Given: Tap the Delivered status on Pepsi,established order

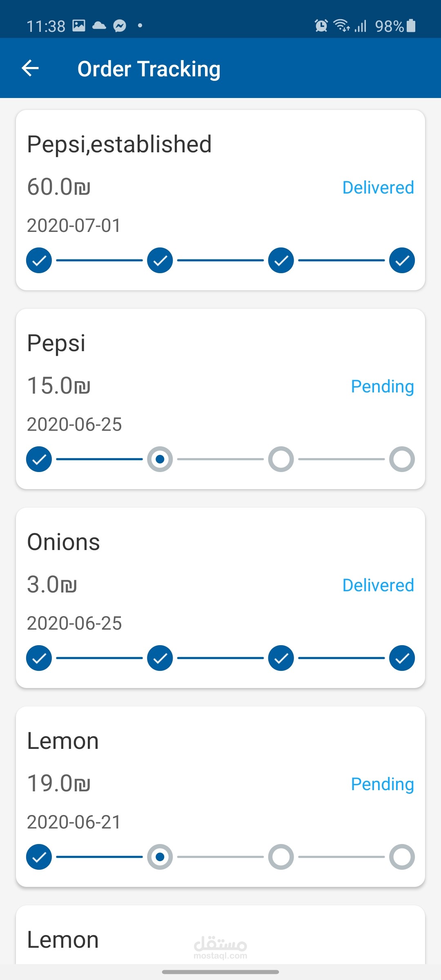Looking at the screenshot, I should coord(378,188).
